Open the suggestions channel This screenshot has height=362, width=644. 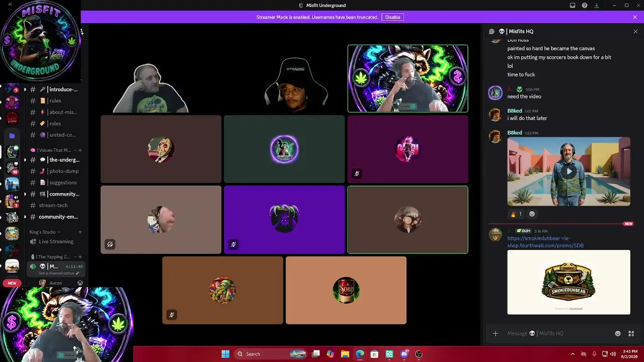tap(55, 183)
